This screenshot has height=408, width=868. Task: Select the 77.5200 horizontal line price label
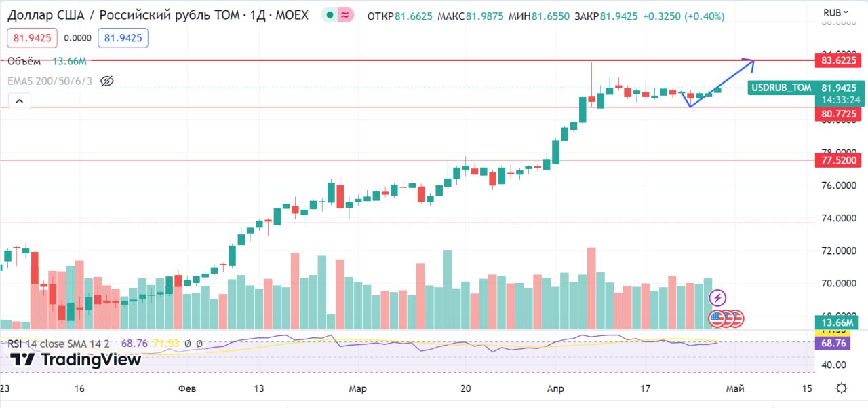pyautogui.click(x=839, y=161)
